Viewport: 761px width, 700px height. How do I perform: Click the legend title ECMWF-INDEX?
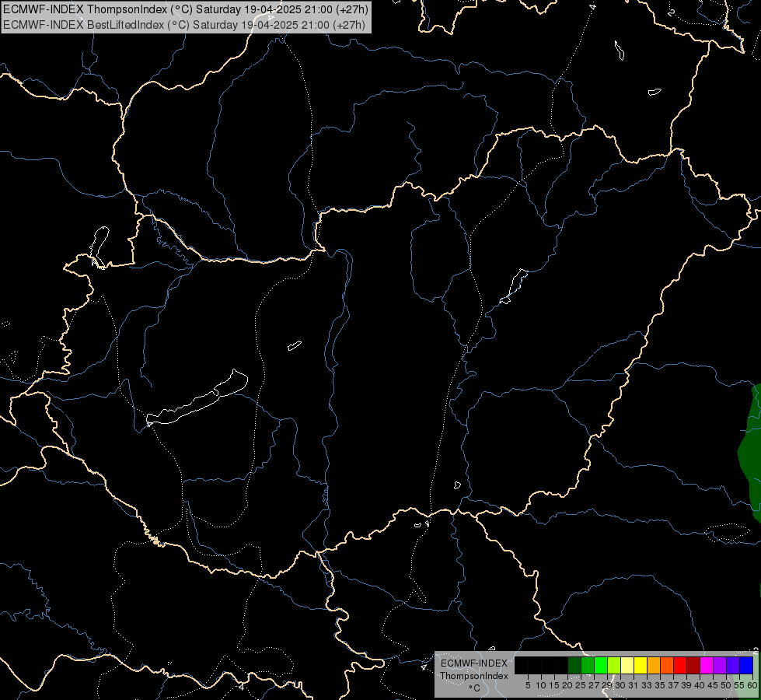tap(473, 663)
